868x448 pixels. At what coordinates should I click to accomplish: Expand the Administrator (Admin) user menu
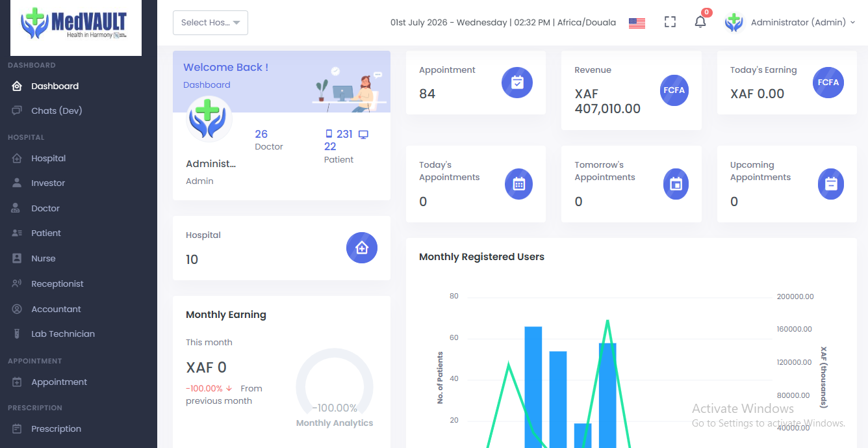click(803, 22)
